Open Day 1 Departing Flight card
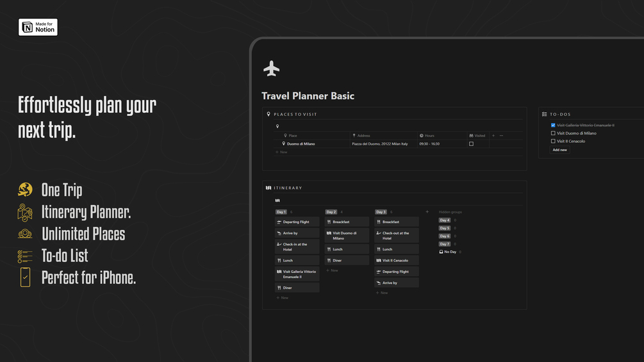This screenshot has width=644, height=362. [x=297, y=222]
